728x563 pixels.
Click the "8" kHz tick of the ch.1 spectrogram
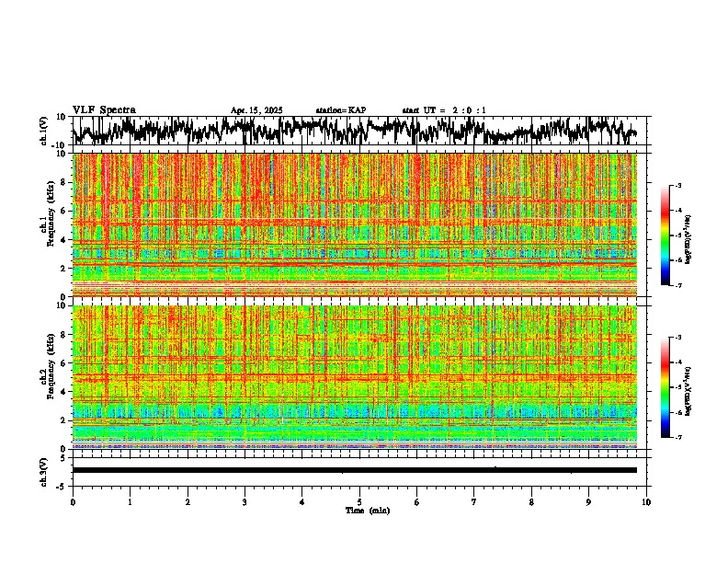pos(63,182)
